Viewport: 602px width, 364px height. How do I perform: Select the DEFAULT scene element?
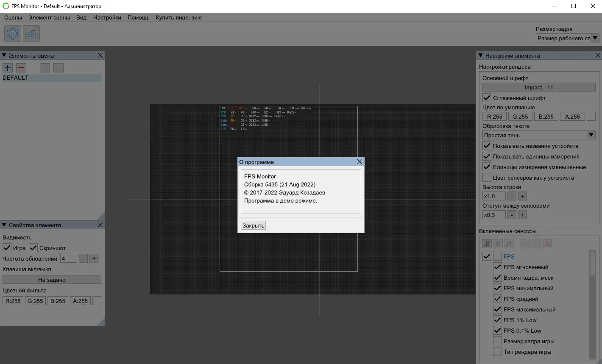(52, 78)
